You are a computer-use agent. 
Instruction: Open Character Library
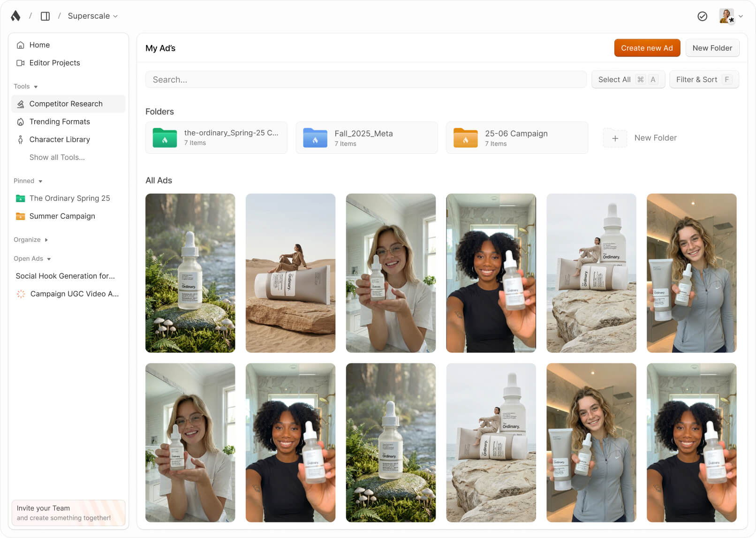[x=68, y=139]
